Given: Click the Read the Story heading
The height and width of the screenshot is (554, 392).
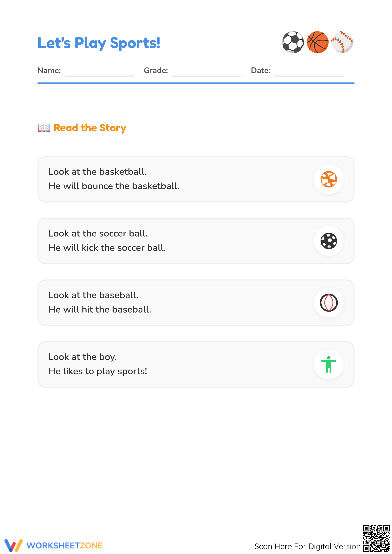Looking at the screenshot, I should tap(90, 128).
